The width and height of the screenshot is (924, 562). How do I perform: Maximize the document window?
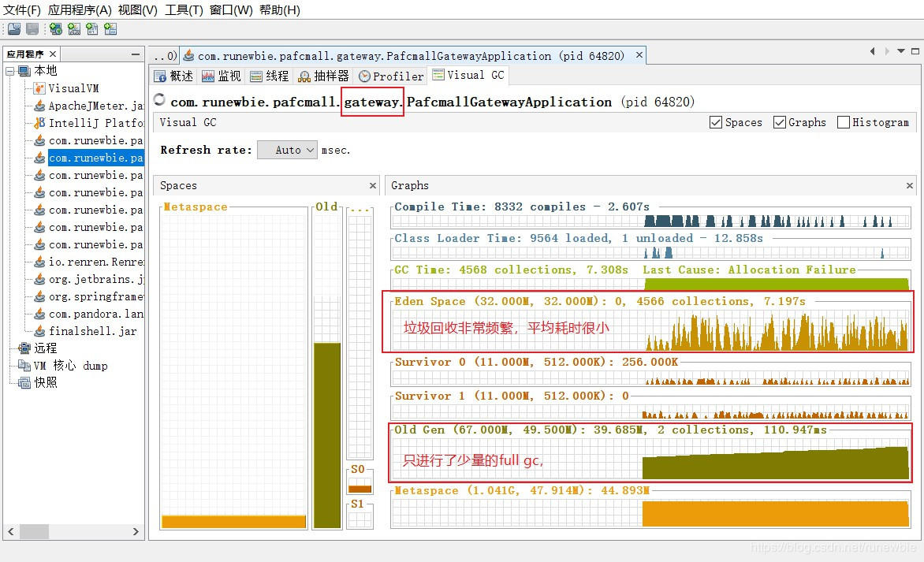[x=915, y=51]
